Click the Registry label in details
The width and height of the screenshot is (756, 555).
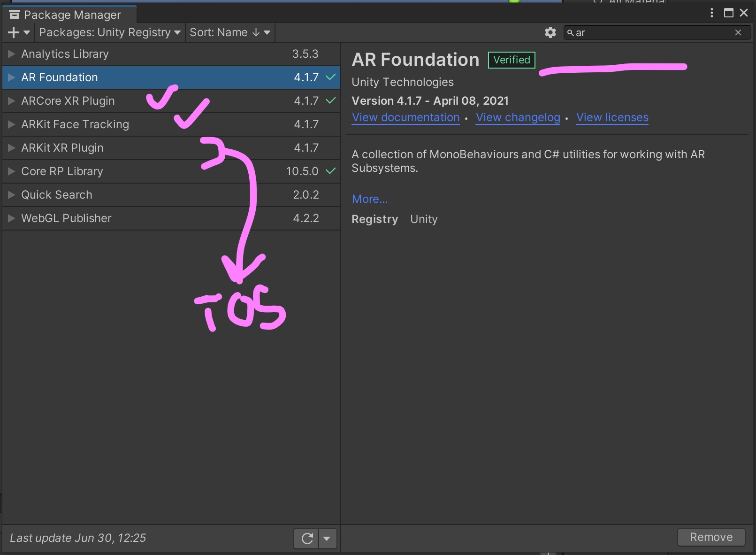[x=374, y=219]
